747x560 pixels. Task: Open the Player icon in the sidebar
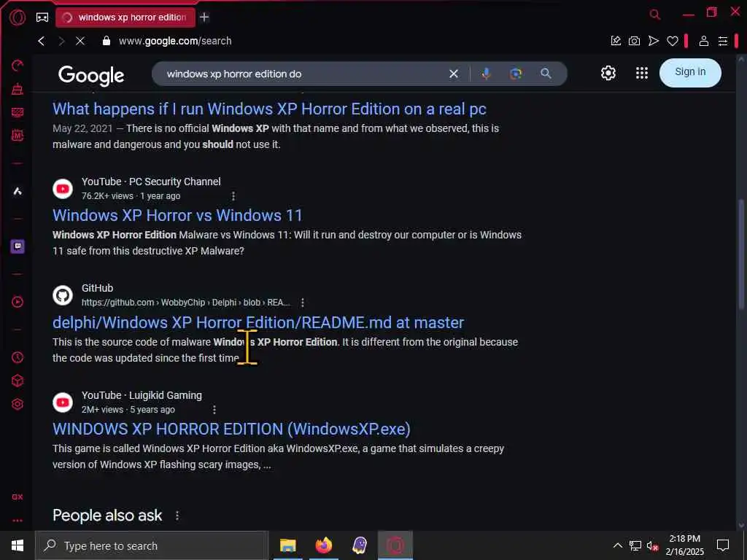point(18,302)
